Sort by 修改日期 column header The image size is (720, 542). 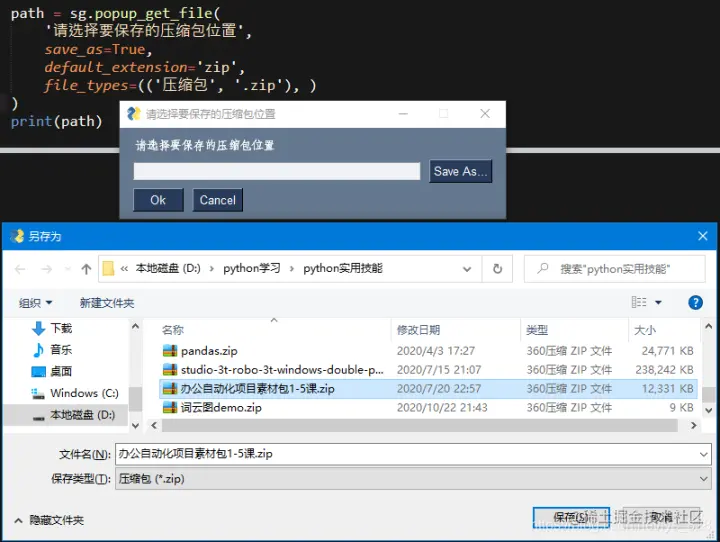click(x=418, y=330)
